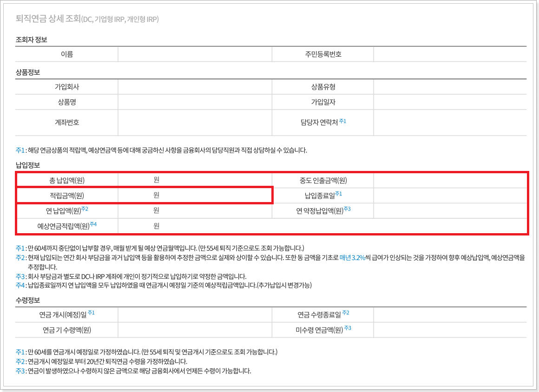Click footnote '주1' next to 담당자 연락처

click(343, 121)
